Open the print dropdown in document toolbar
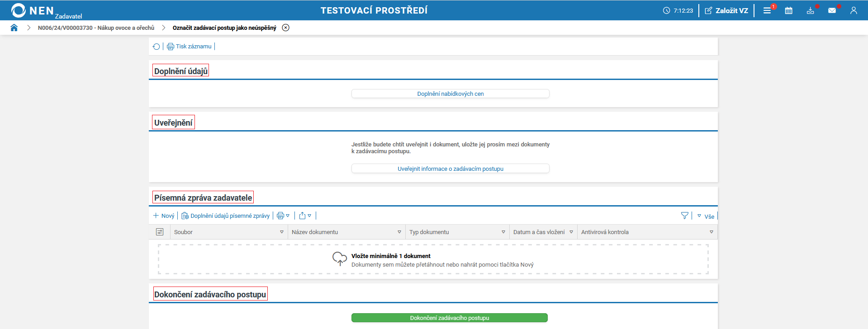Image resolution: width=868 pixels, height=329 pixels. (x=283, y=216)
